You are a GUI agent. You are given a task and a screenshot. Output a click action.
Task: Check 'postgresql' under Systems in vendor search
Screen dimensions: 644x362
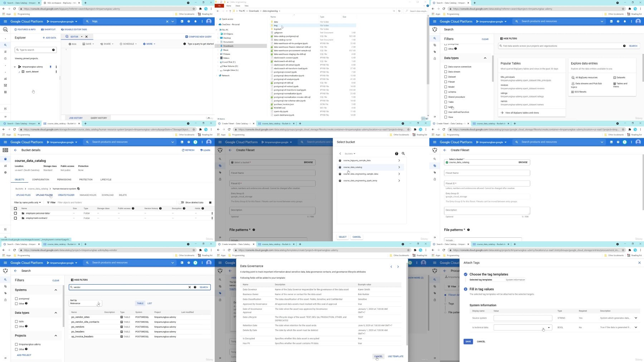(16, 299)
